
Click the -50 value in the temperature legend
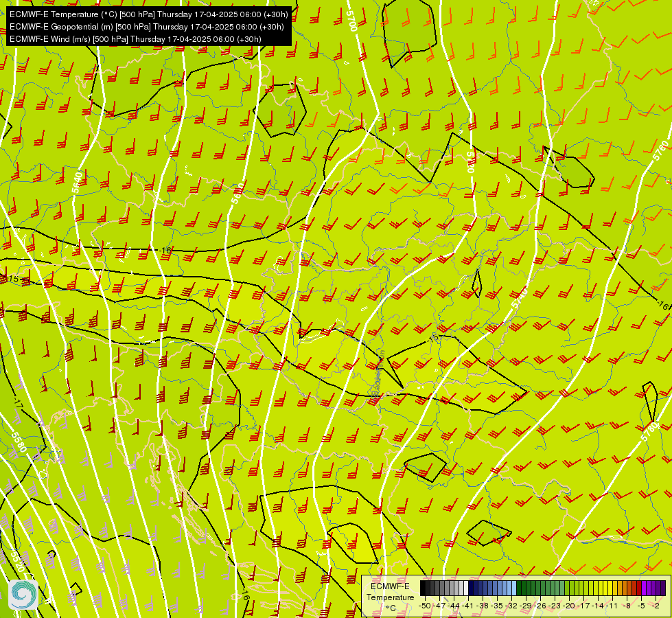[x=424, y=606]
